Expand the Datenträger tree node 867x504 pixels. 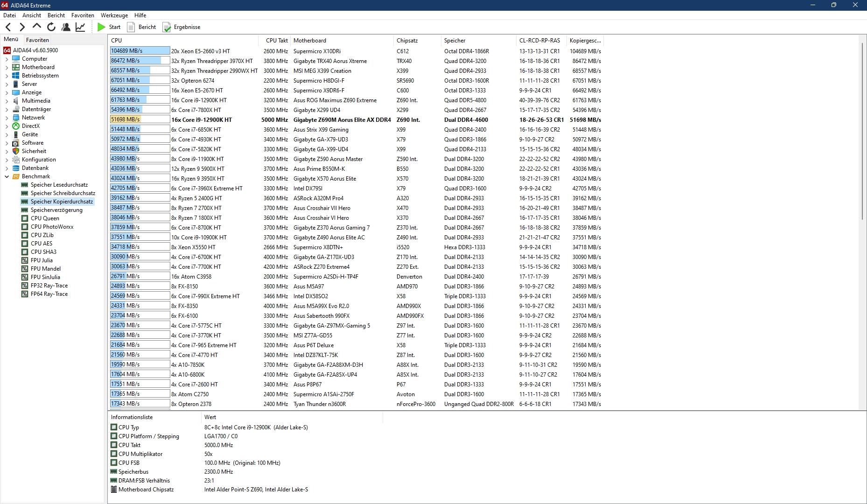[7, 109]
